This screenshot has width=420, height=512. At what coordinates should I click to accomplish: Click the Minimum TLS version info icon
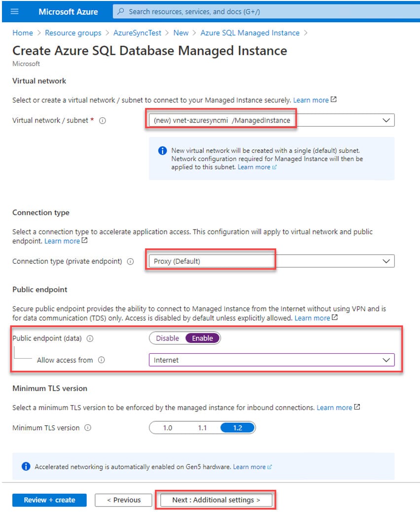click(x=86, y=428)
